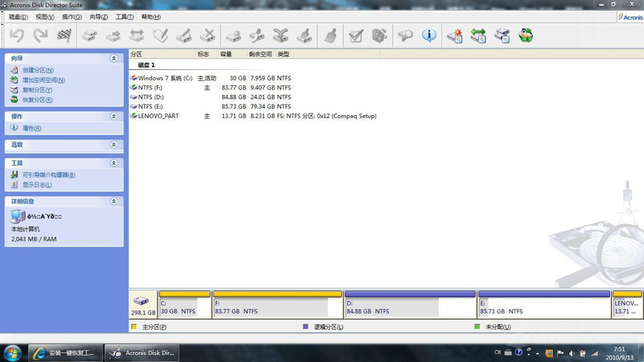The image size is (644, 362).
Task: Collapse the 向导 wizards panel
Action: pyautogui.click(x=114, y=59)
